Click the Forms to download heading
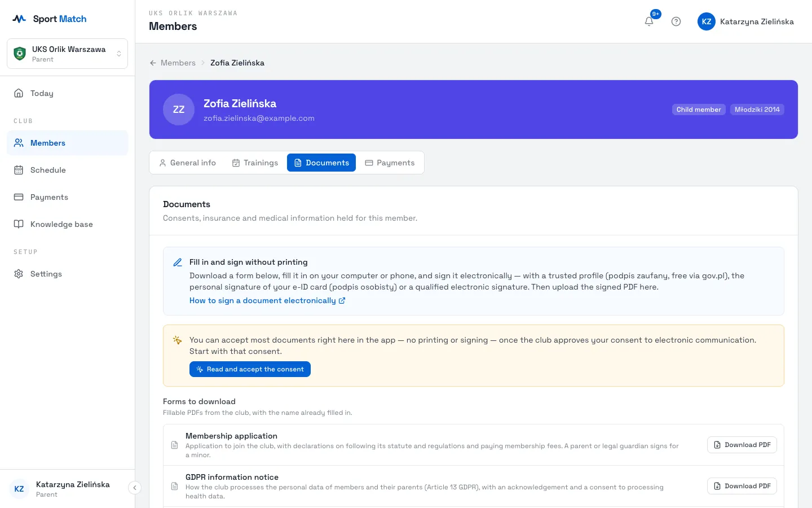812x508 pixels. [199, 401]
